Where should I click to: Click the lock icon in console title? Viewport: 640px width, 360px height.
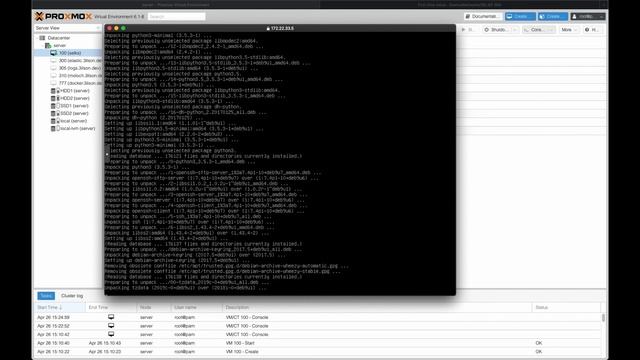point(268,29)
